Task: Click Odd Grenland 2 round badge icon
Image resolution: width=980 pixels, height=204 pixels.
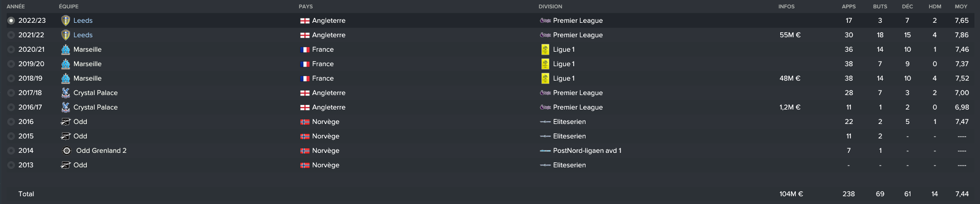Action: pyautogui.click(x=67, y=151)
